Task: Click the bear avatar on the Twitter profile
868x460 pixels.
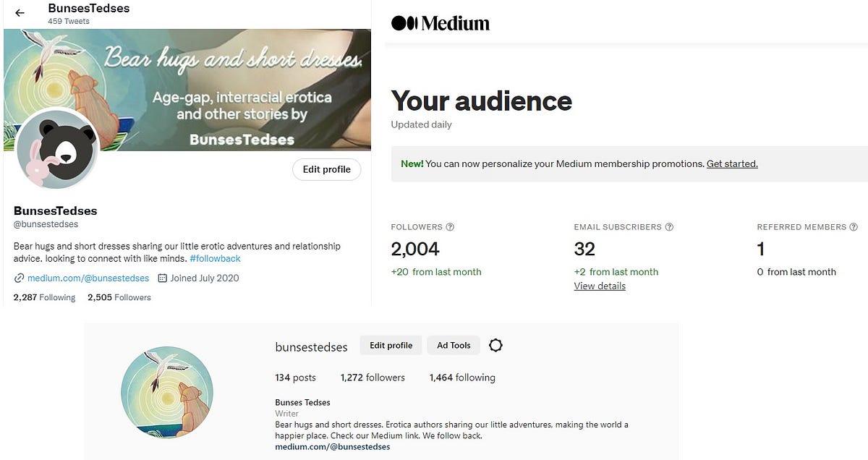Action: [56, 148]
